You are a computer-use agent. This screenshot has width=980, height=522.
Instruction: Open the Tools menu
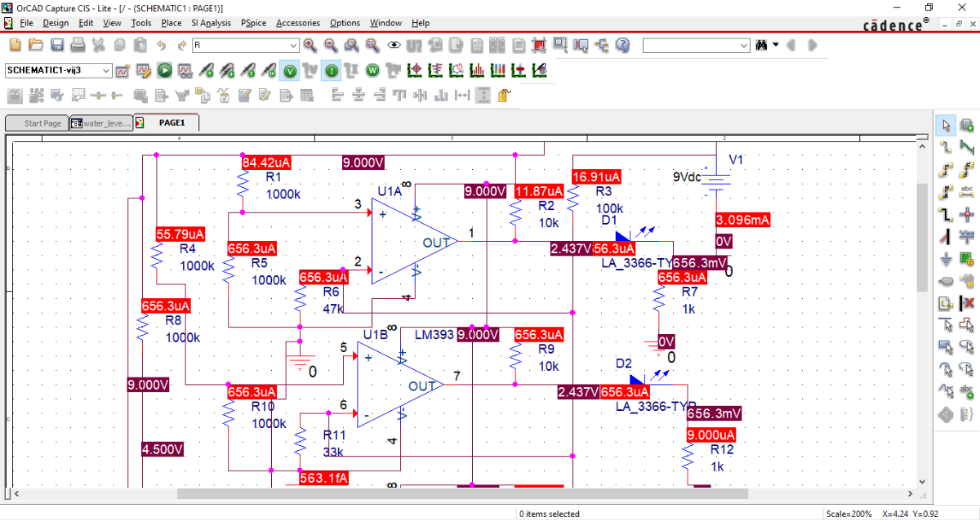pyautogui.click(x=141, y=23)
